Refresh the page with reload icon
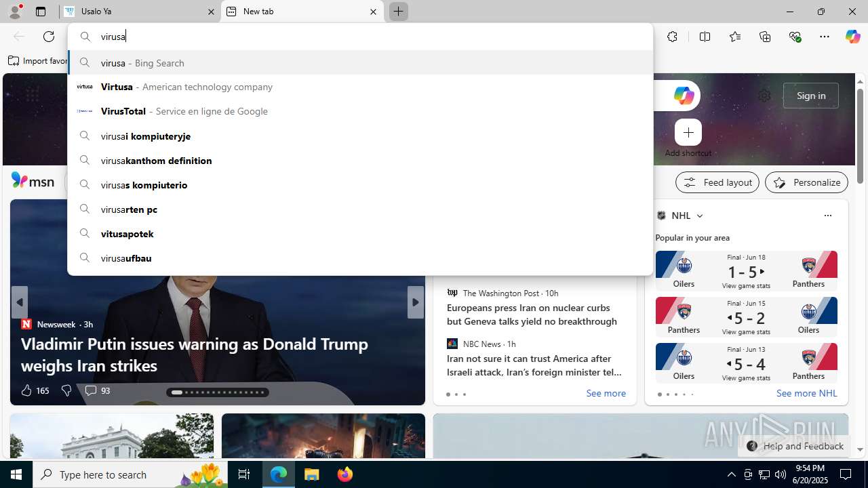 tap(49, 37)
